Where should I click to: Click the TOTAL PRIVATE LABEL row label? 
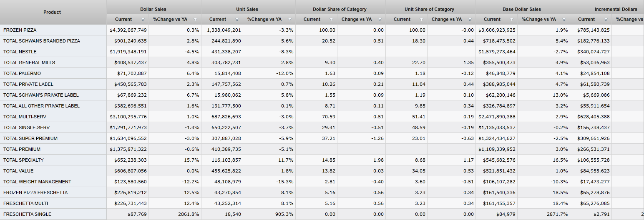(x=28, y=84)
